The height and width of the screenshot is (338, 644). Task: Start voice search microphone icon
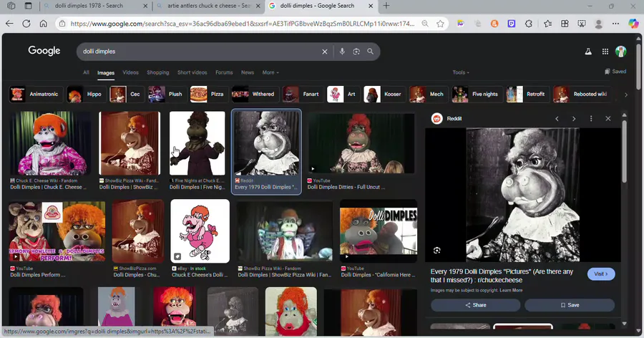click(x=342, y=52)
